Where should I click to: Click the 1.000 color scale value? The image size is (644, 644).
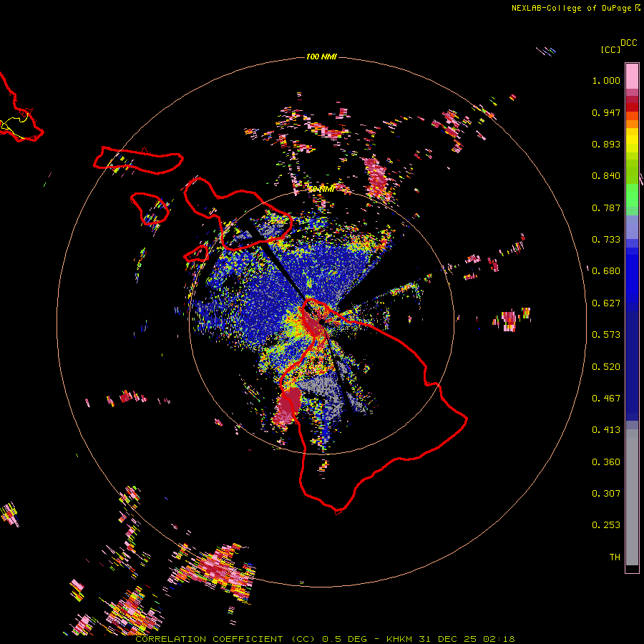[x=606, y=80]
